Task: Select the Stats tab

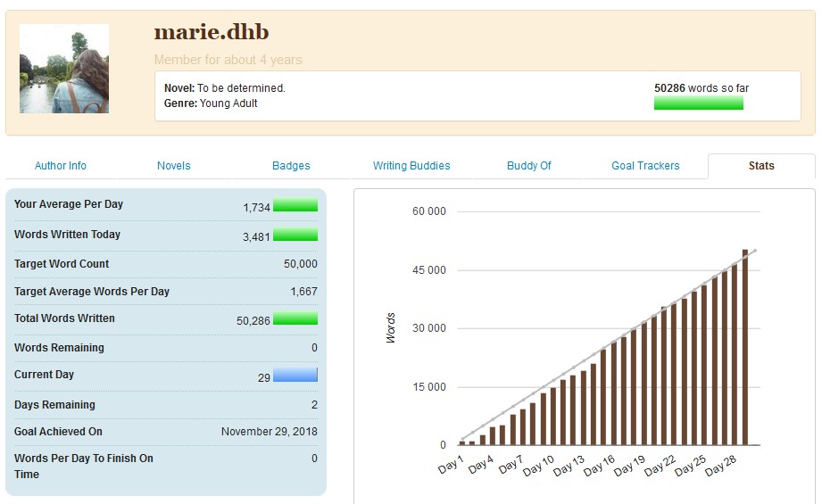Action: pyautogui.click(x=761, y=166)
